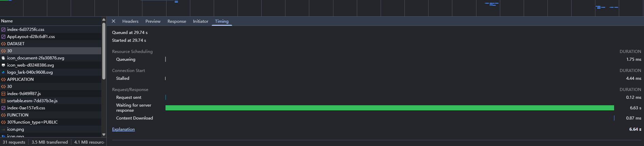Viewport: 644px width, 146px height.
Task: Select the index-6d3725fc.css stylesheet icon
Action: [x=3, y=30]
